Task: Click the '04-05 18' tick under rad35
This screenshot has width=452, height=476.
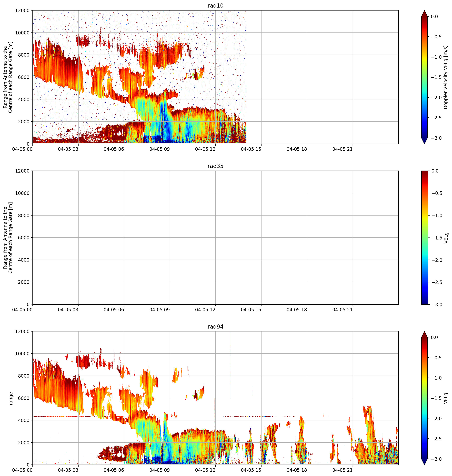Action: click(297, 310)
